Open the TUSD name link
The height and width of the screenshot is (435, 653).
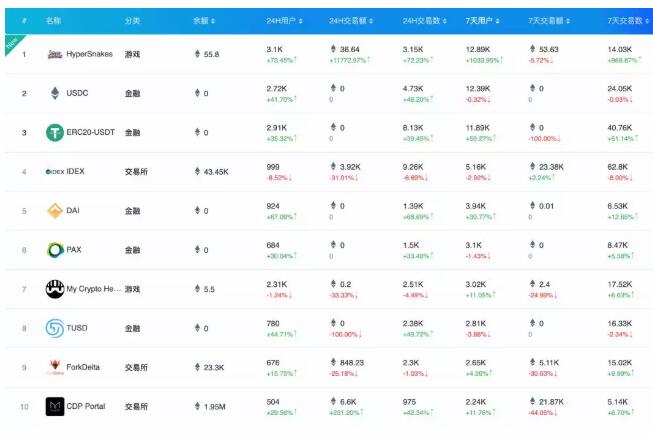77,328
